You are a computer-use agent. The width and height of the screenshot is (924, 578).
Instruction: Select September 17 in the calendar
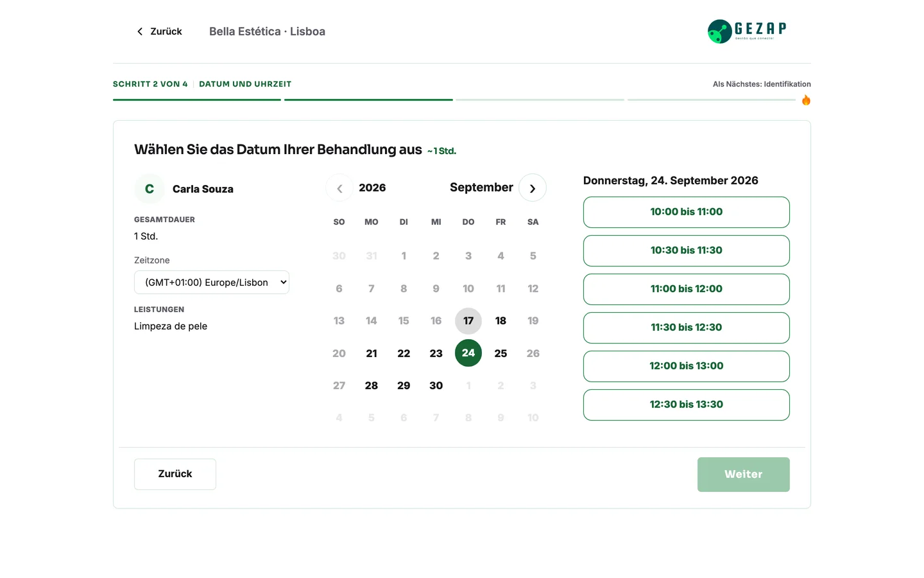(x=468, y=321)
